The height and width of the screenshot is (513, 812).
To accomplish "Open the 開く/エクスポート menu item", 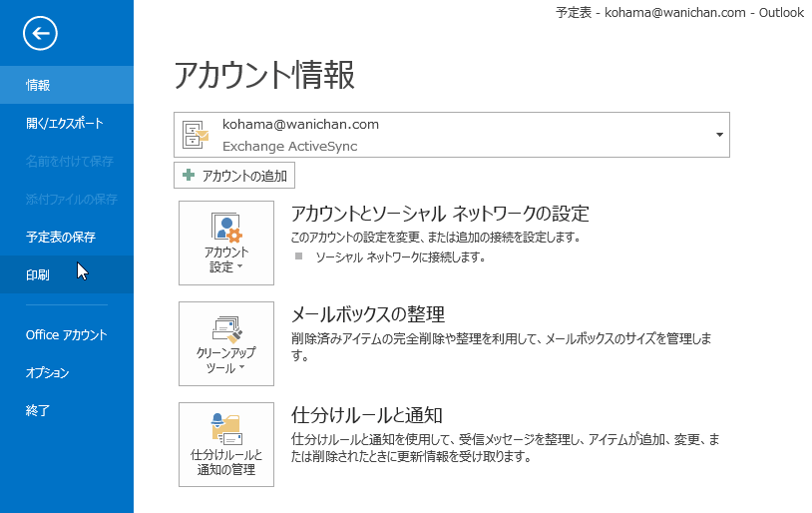I will click(x=67, y=124).
